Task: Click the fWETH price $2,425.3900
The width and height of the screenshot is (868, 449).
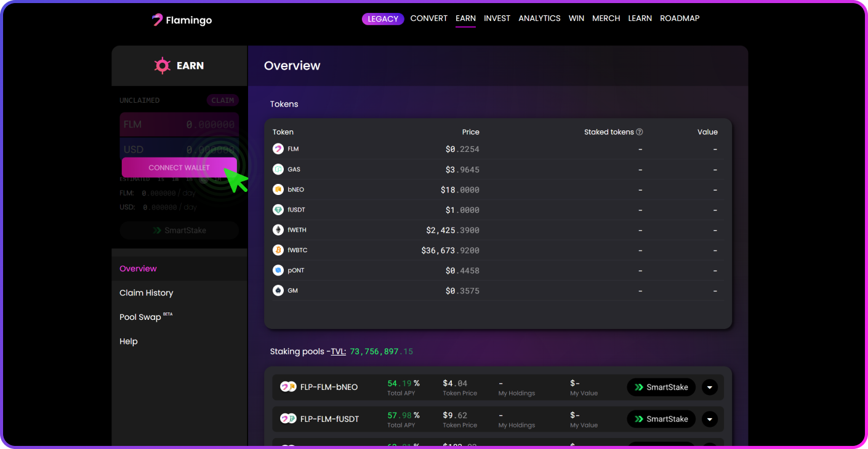Action: tap(452, 230)
